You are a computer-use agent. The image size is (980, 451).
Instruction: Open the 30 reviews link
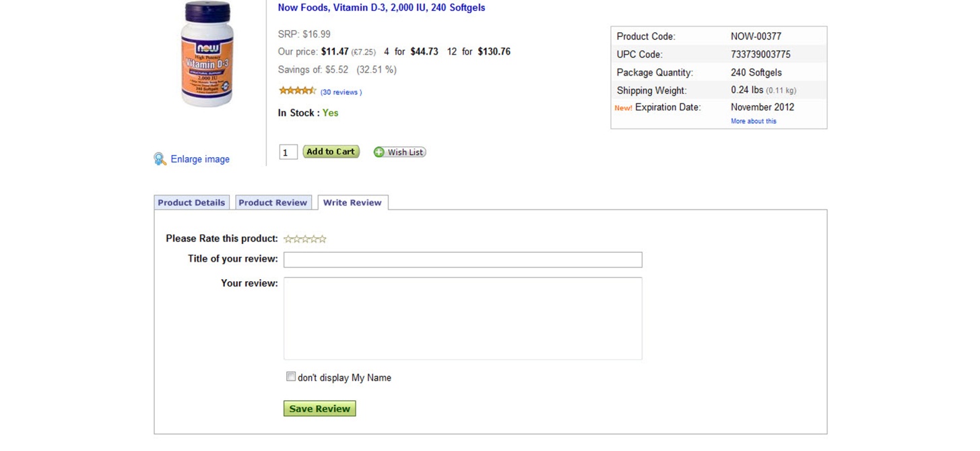tap(341, 92)
